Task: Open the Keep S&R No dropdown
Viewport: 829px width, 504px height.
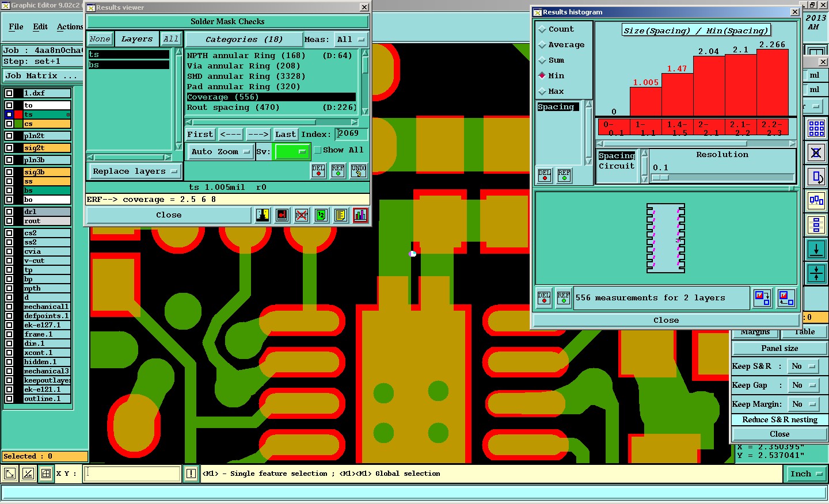Action: coord(803,366)
